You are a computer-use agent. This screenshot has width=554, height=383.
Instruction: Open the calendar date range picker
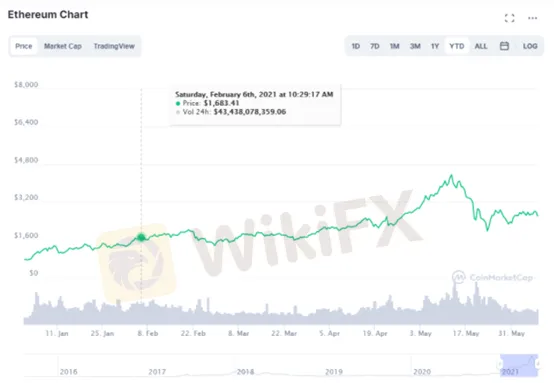[504, 46]
